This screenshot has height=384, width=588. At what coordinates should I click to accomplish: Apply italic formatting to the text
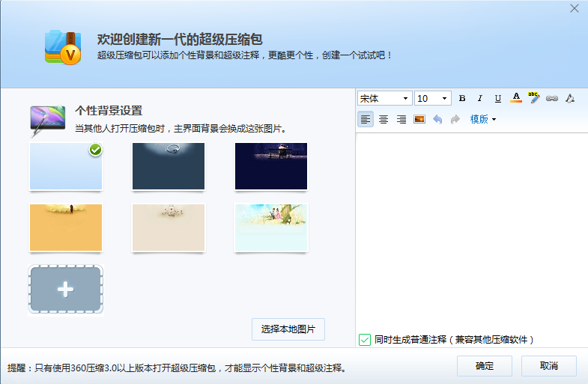click(x=480, y=99)
